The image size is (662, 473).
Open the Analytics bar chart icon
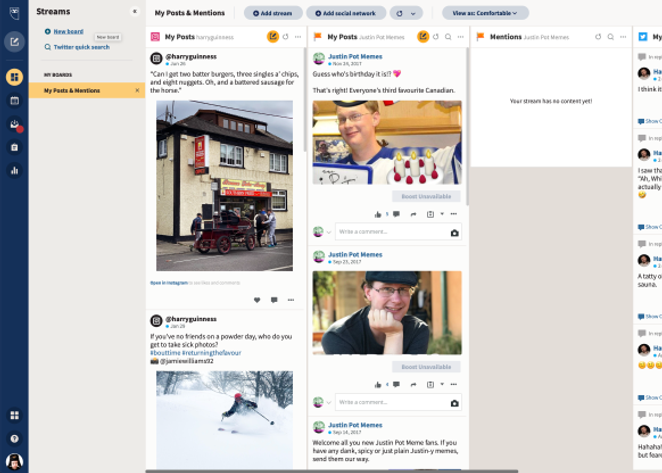point(14,171)
